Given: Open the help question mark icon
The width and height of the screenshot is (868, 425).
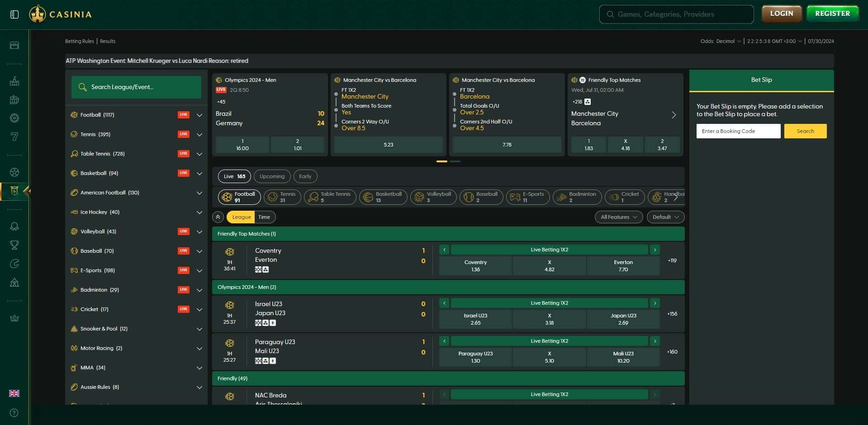Looking at the screenshot, I should pyautogui.click(x=14, y=412).
